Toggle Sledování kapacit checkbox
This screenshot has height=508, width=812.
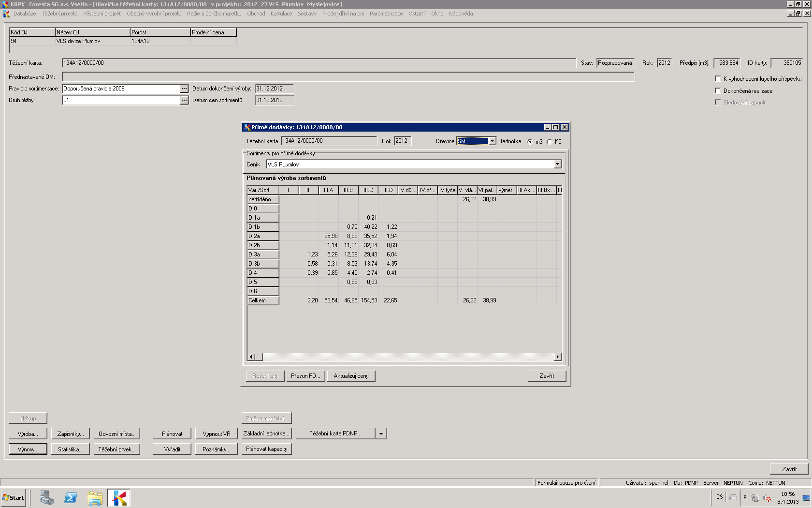click(718, 102)
